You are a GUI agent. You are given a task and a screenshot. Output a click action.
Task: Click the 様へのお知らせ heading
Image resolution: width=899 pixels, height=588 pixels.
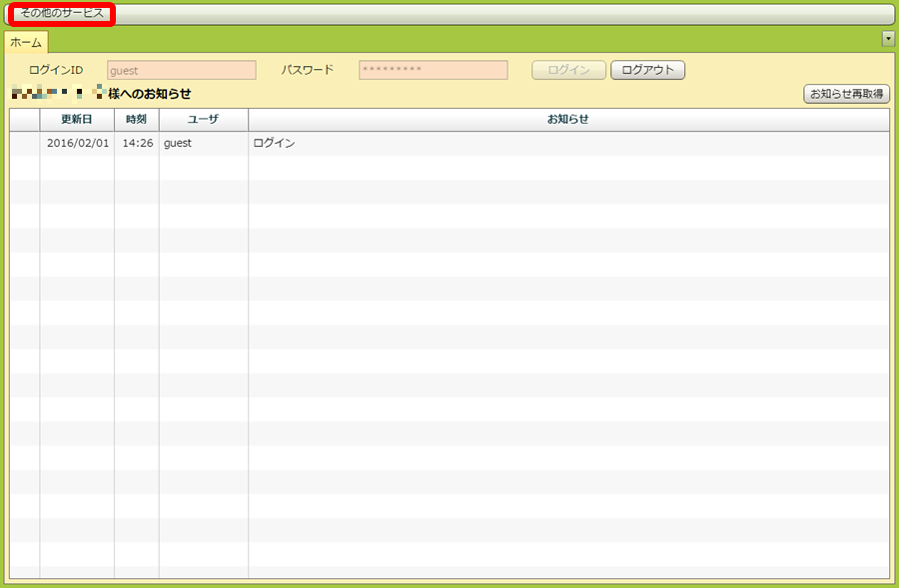[150, 94]
